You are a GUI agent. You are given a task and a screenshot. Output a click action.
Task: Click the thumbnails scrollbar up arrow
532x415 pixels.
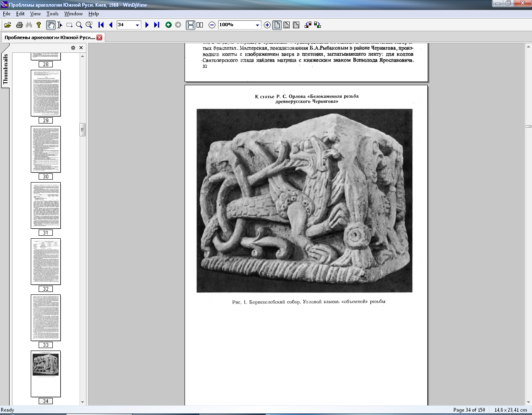(82, 56)
